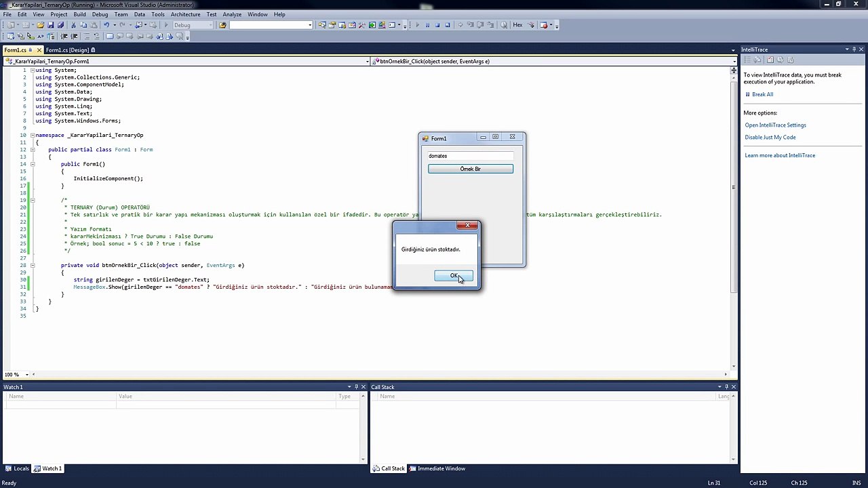Open the Immediate Window tab
The height and width of the screenshot is (488, 868).
click(x=441, y=468)
